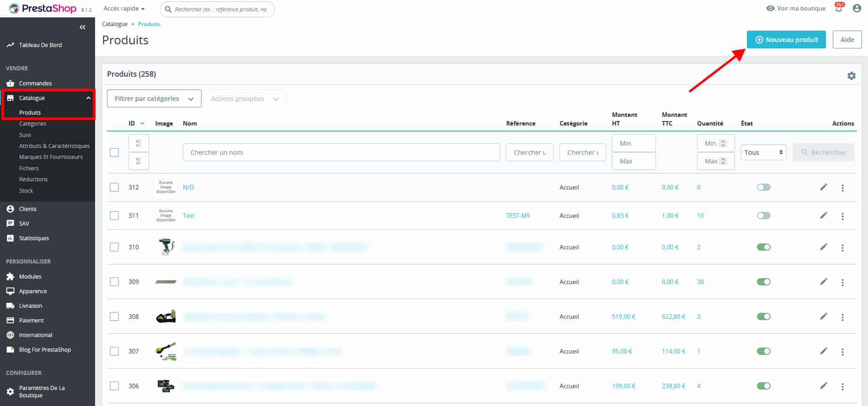Disable product 310 status toggle
Image resolution: width=868 pixels, height=406 pixels.
tap(763, 247)
